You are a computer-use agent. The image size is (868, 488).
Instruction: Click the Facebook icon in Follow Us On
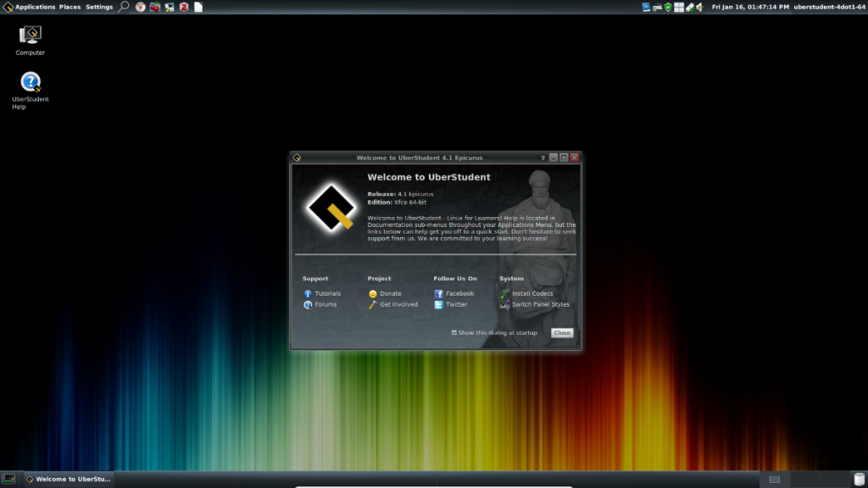[x=439, y=294]
